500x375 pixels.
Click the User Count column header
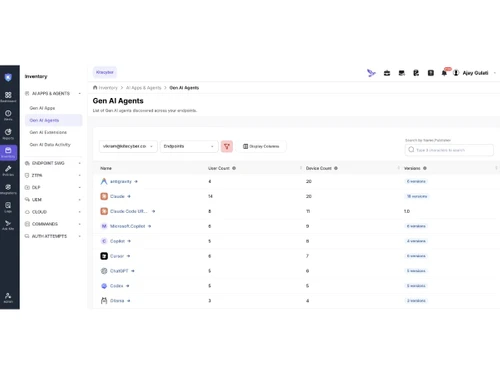pyautogui.click(x=219, y=168)
